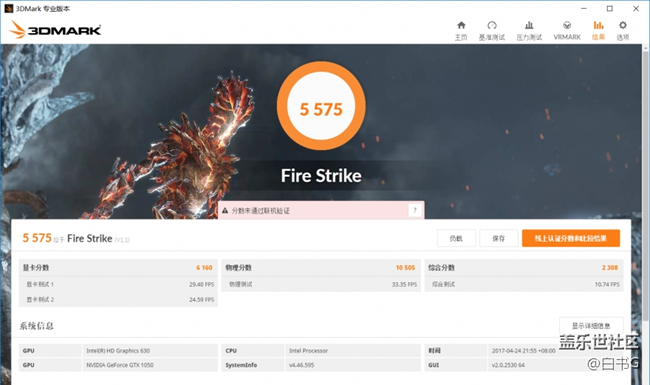This screenshot has width=650, height=385.
Task: Click the warning triangle icon
Action: [x=225, y=211]
